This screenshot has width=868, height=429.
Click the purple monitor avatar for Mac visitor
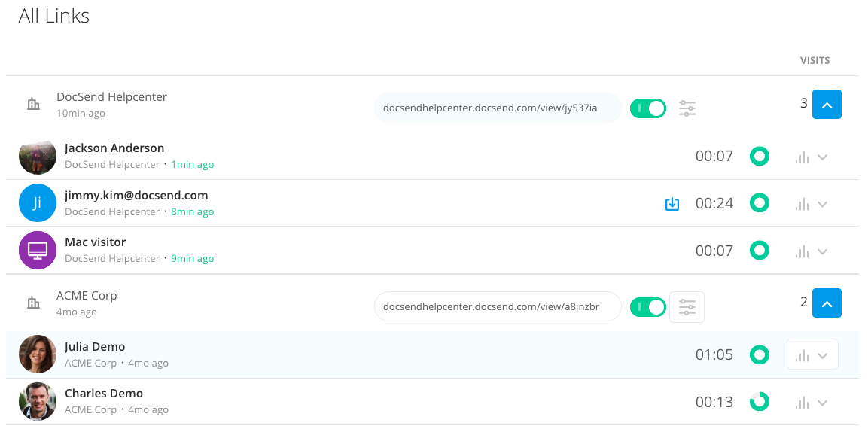38,250
